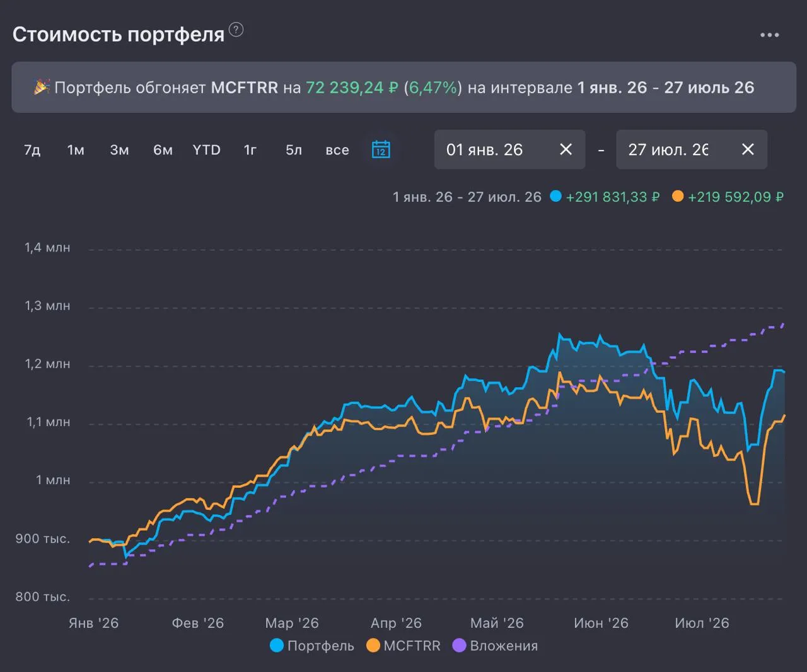Click the MCFTRR benchmark name in banner
Viewport: 807px width, 672px height.
click(x=245, y=88)
